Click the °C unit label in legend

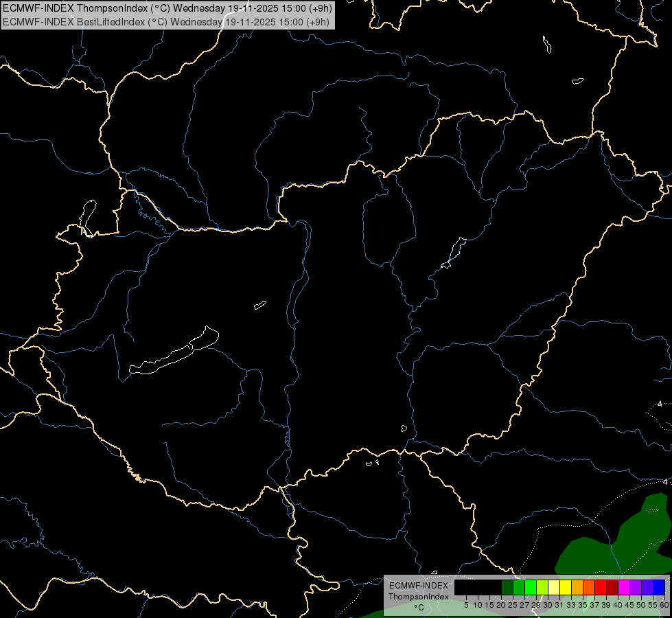point(419,608)
